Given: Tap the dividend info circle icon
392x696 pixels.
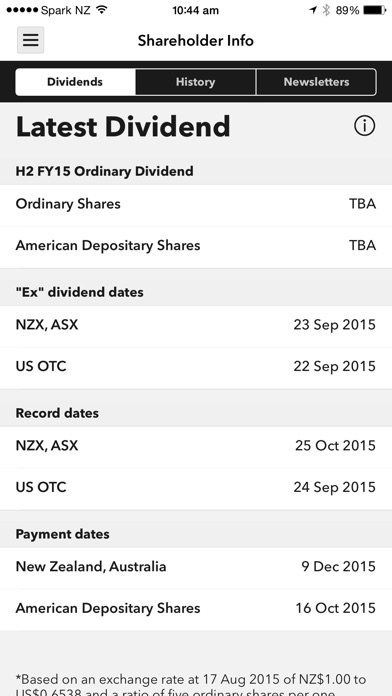Looking at the screenshot, I should click(x=364, y=126).
